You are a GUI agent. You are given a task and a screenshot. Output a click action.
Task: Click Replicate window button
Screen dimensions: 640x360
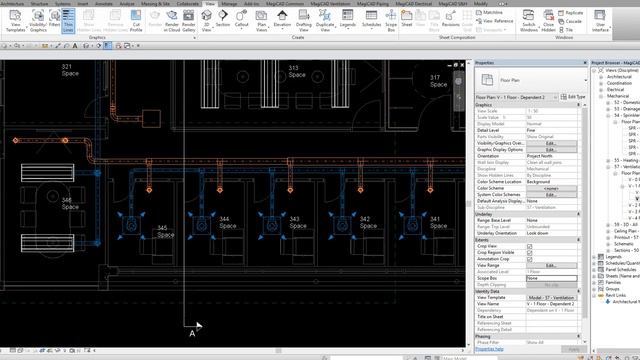pos(571,13)
